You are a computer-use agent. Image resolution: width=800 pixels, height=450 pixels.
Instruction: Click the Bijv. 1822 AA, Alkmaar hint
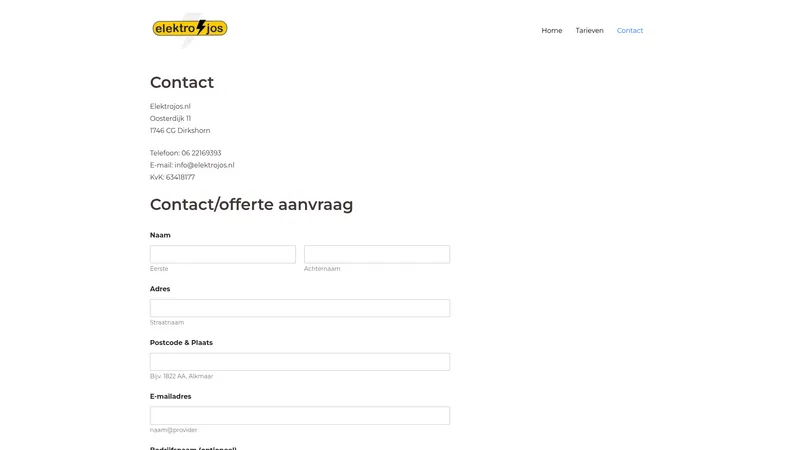pyautogui.click(x=182, y=376)
